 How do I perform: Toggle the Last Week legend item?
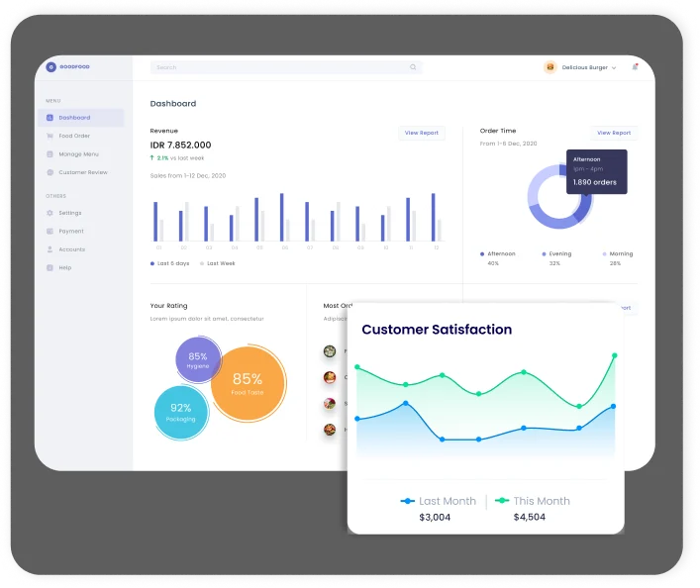point(218,263)
